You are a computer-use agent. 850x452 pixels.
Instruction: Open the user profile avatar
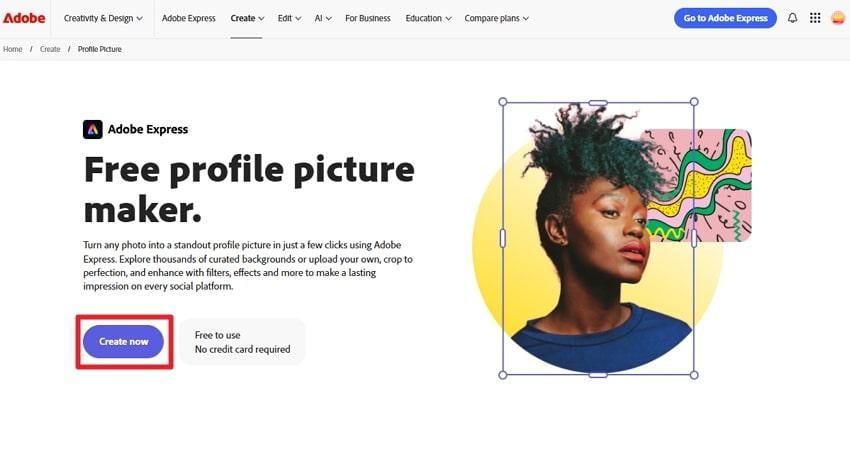[838, 18]
